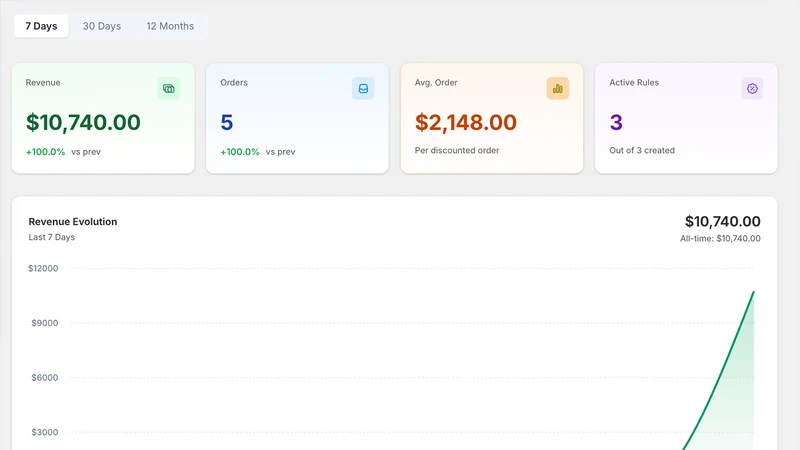
Task: Click the Revenue Evolution heading
Action: click(73, 221)
